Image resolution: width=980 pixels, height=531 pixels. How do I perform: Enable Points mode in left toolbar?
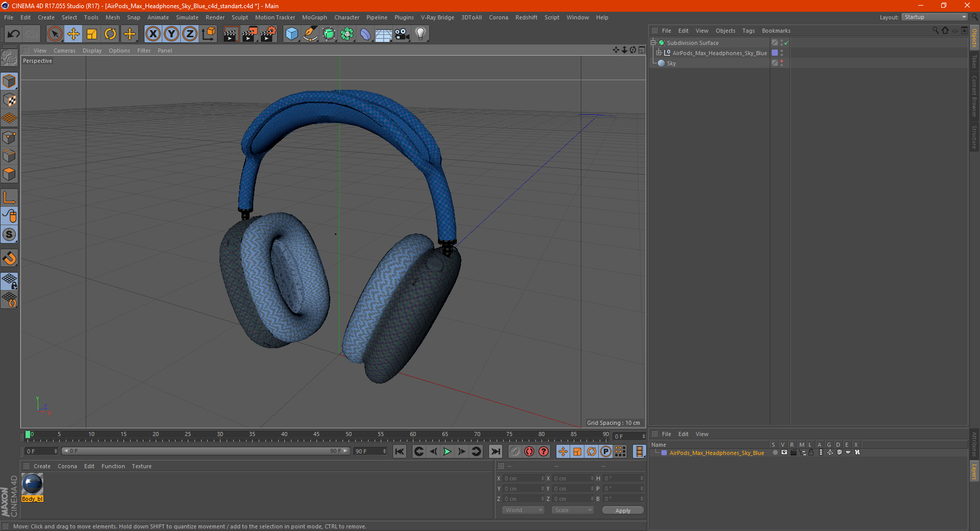[x=9, y=137]
